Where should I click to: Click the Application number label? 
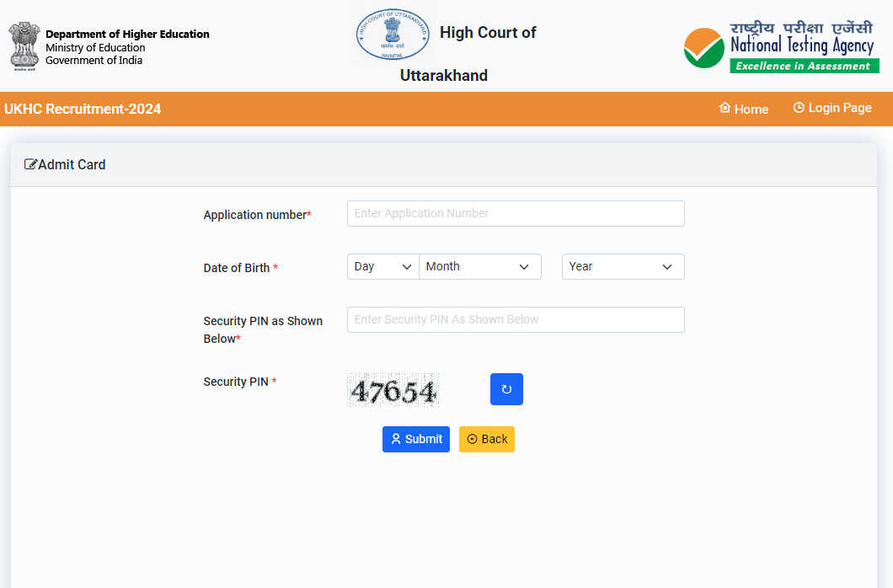(257, 215)
